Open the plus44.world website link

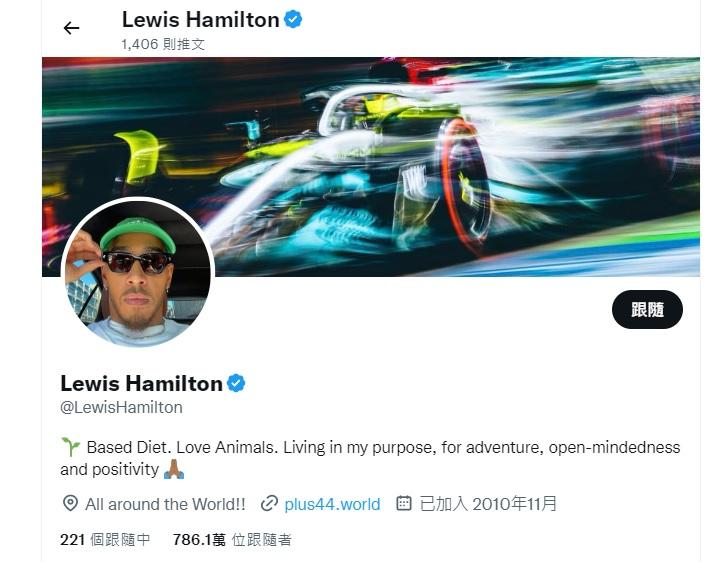tap(332, 504)
